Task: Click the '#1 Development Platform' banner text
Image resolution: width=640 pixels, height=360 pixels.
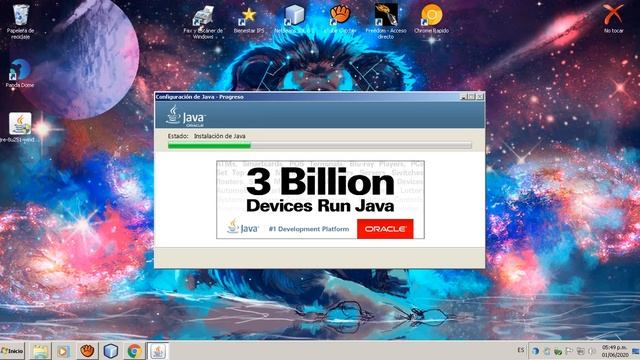Action: 309,229
